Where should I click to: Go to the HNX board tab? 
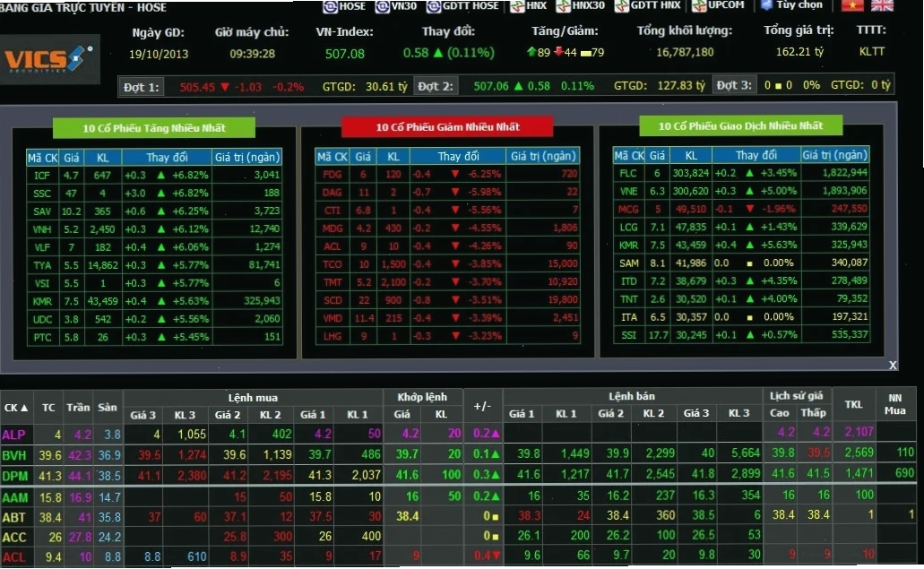tap(529, 6)
